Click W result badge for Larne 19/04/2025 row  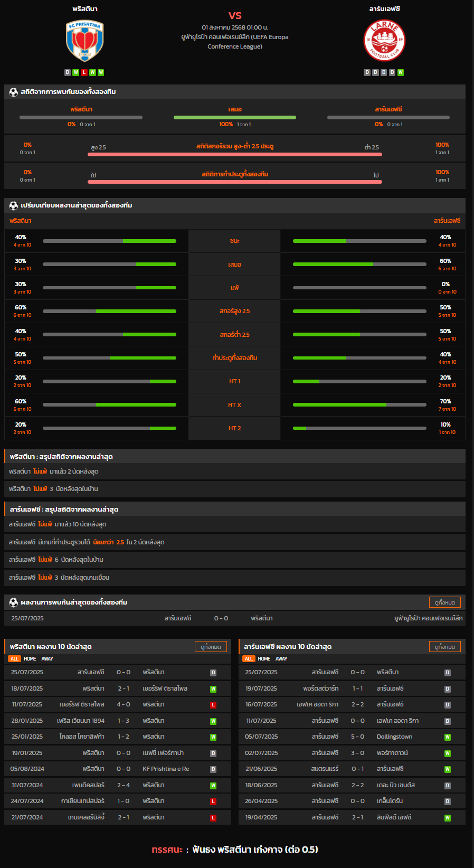point(448,818)
